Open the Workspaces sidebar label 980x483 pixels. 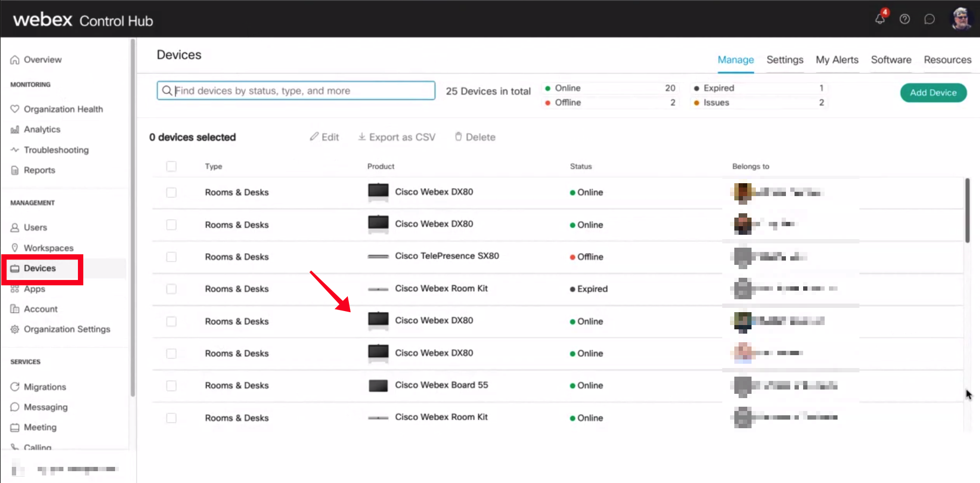tap(48, 248)
